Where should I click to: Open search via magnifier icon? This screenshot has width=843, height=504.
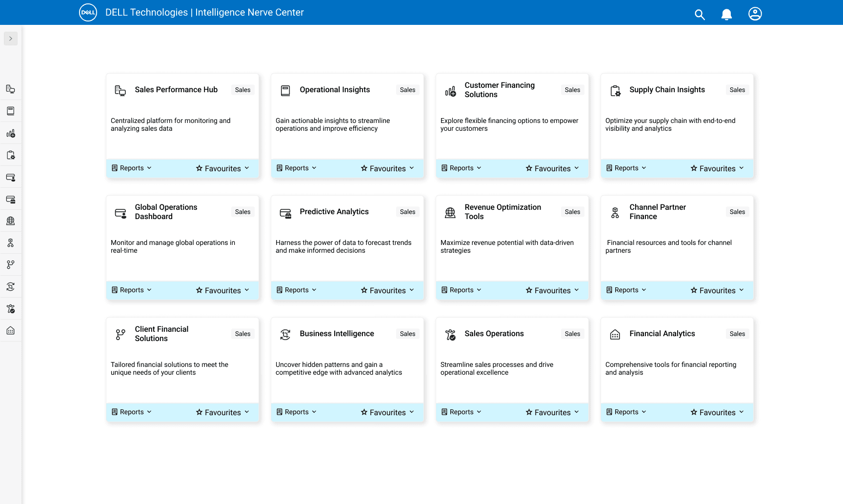(700, 15)
